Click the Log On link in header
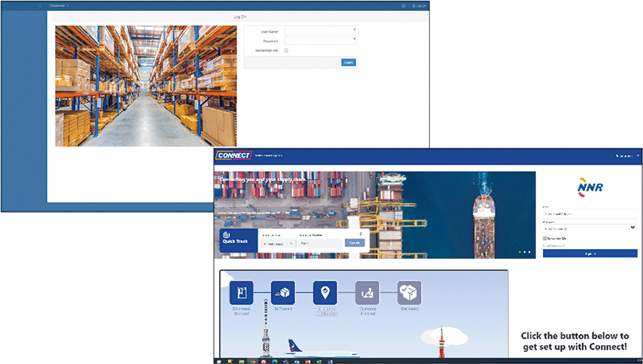 (419, 5)
